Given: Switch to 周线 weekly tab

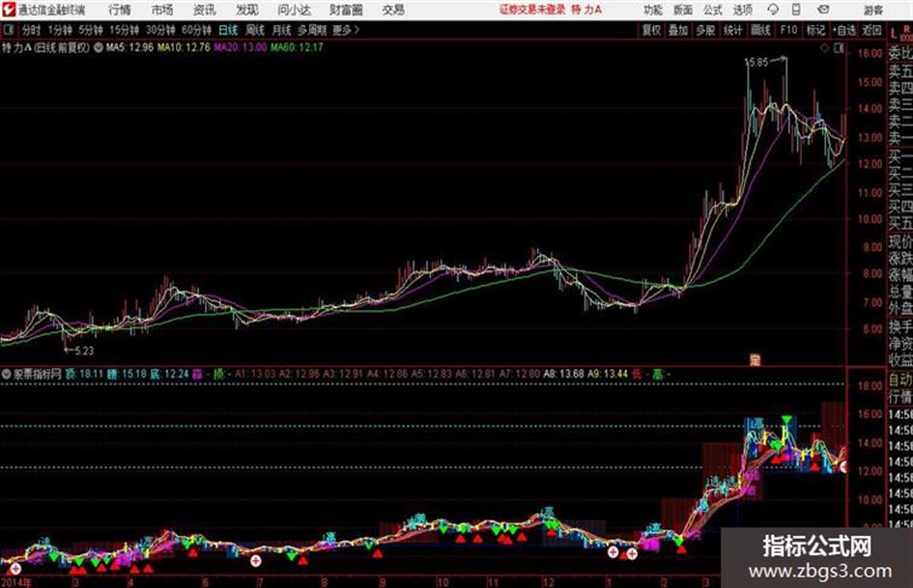Looking at the screenshot, I should click(x=255, y=30).
